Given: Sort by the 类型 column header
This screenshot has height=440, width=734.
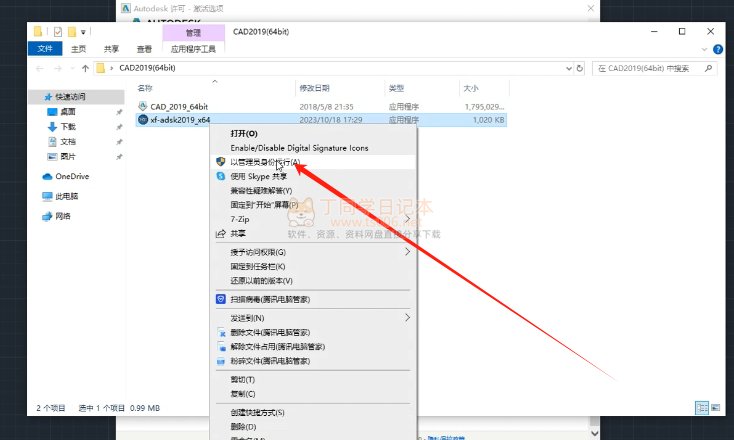Looking at the screenshot, I should click(422, 88).
